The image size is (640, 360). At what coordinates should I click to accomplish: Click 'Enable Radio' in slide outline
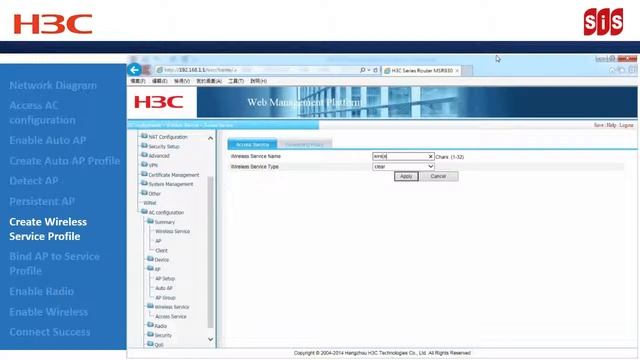click(42, 291)
